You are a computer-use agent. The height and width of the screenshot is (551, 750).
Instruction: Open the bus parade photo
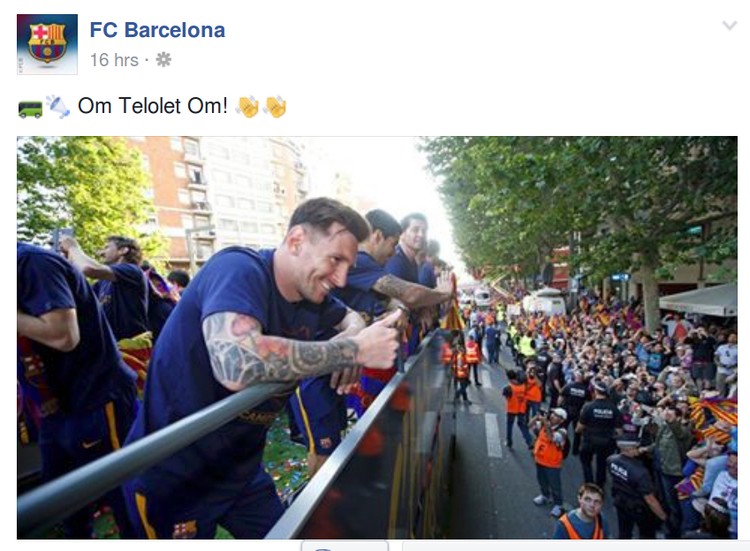377,338
